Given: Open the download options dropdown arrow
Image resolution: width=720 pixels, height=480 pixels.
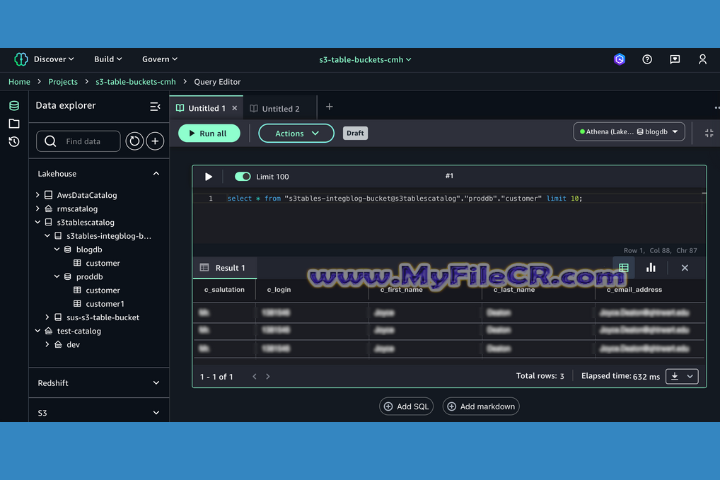Looking at the screenshot, I should click(690, 376).
